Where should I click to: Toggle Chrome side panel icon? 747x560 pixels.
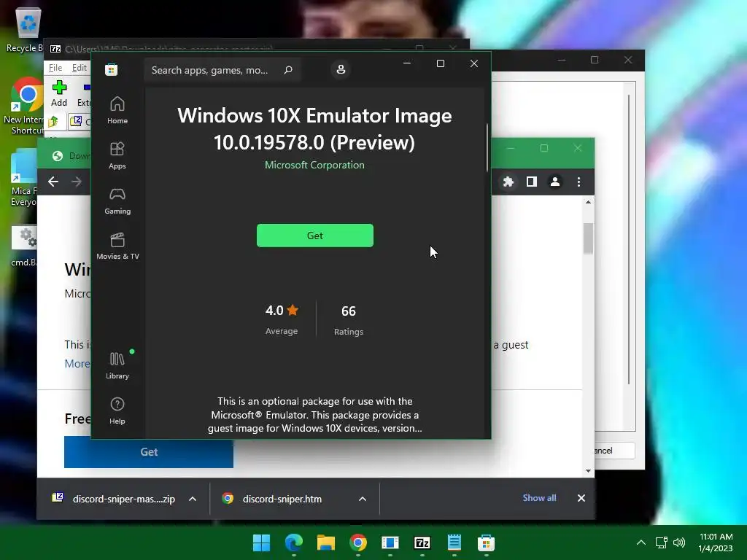point(532,182)
